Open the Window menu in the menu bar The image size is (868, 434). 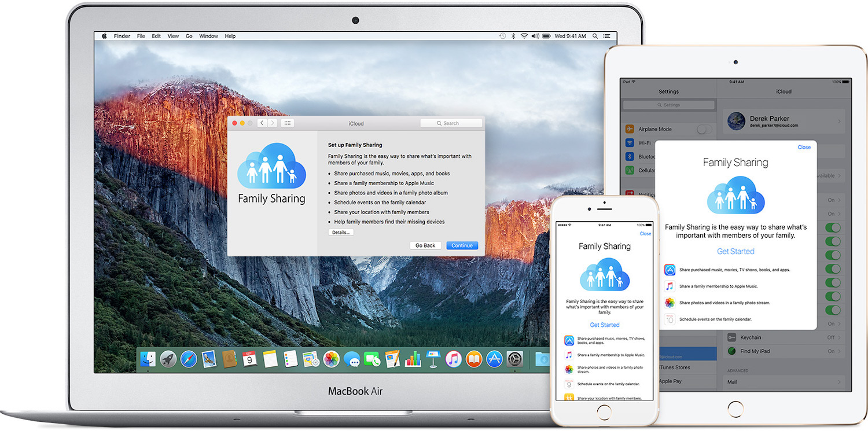pos(208,35)
